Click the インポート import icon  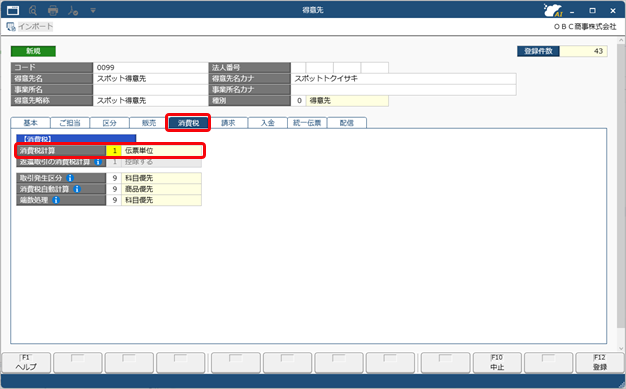click(11, 27)
